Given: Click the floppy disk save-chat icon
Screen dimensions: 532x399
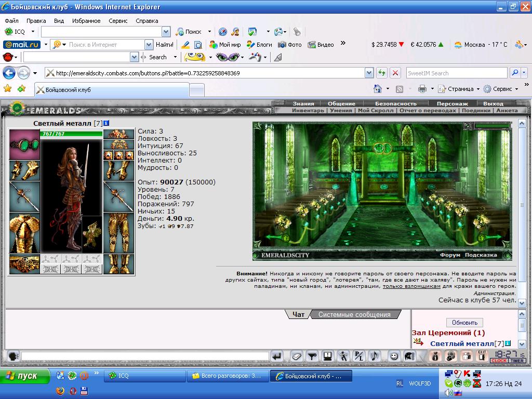Looking at the screenshot, I should click(x=327, y=356).
